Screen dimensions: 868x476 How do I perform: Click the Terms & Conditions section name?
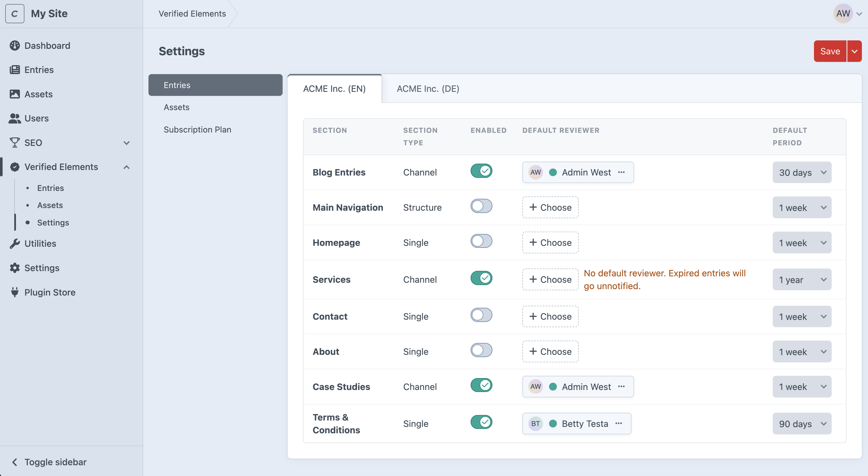[336, 423]
